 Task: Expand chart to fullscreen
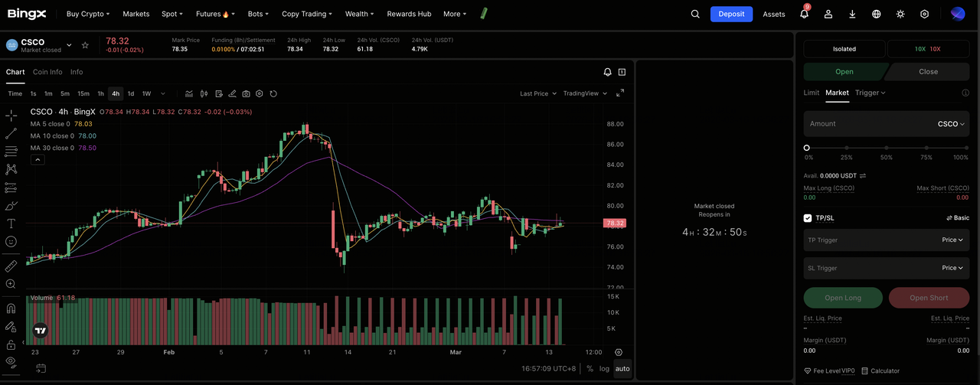click(620, 93)
